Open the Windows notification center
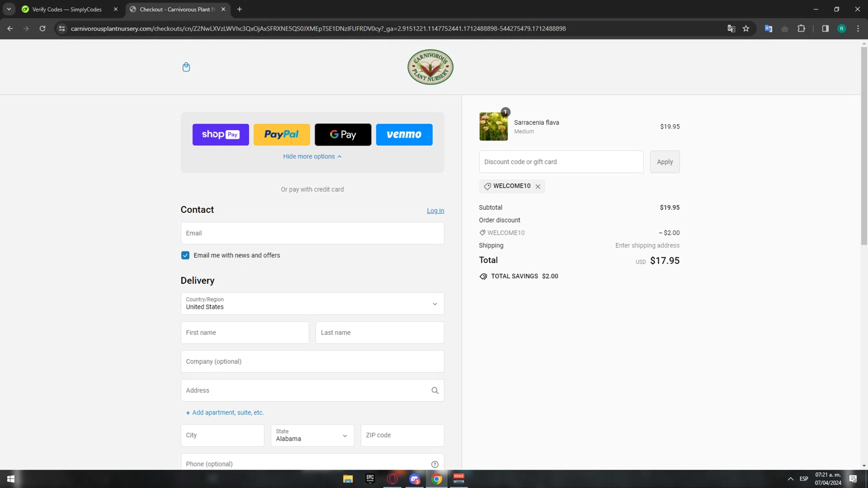868x488 pixels. [853, 479]
